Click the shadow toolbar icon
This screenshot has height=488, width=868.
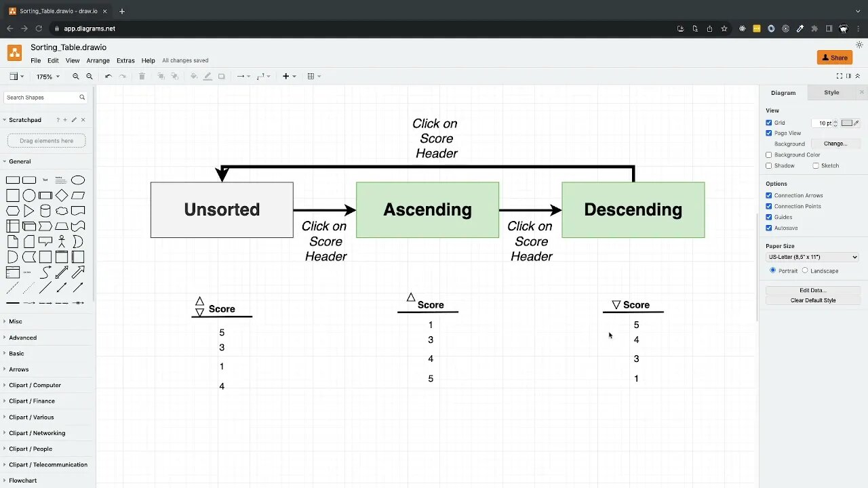(221, 77)
